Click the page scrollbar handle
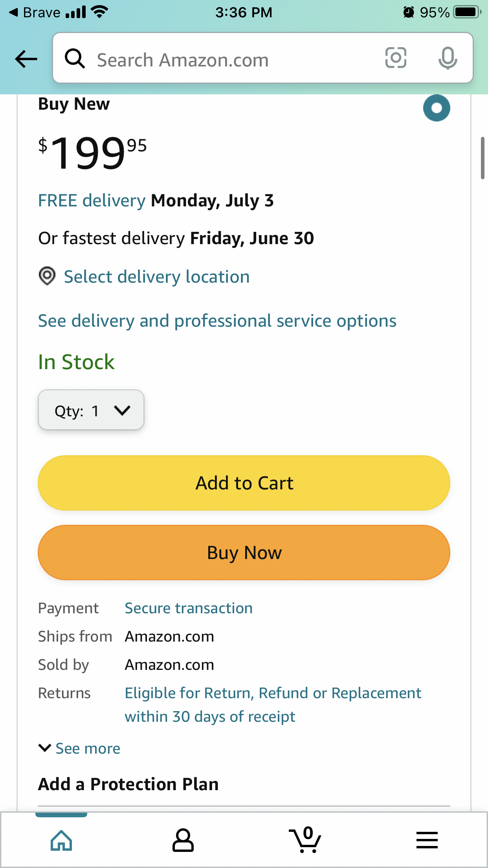The width and height of the screenshot is (488, 868). pos(482,158)
